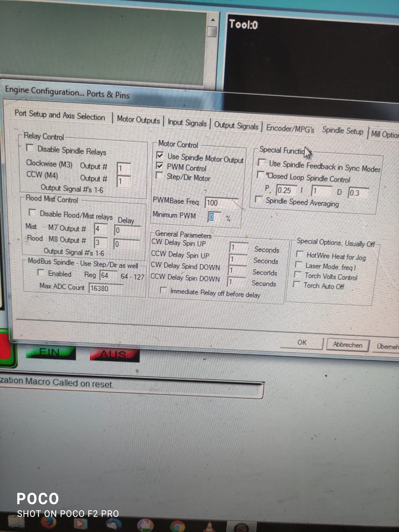Switch to Port Setup and Axis Selection tab

point(60,115)
